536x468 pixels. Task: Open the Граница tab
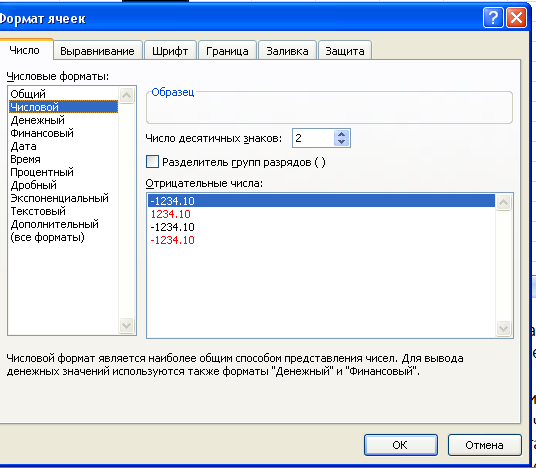pos(227,51)
